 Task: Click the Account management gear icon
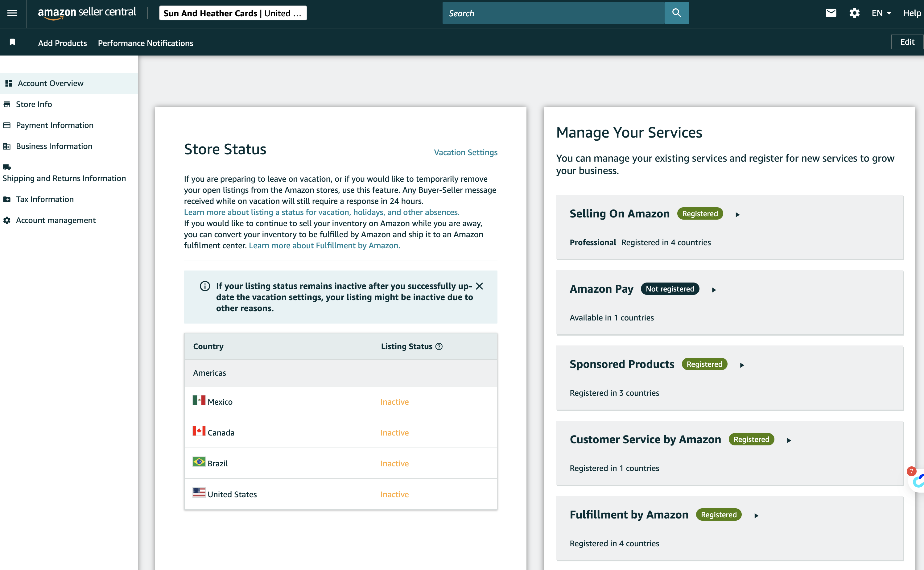pos(7,221)
